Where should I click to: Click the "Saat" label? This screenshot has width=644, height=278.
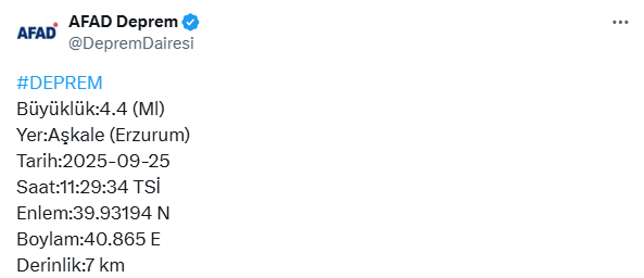pos(35,187)
